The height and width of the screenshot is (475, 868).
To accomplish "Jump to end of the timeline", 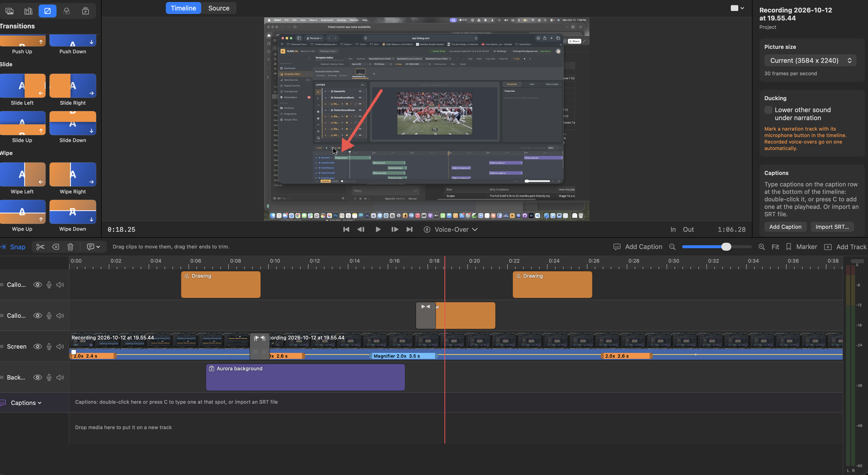I will pyautogui.click(x=409, y=230).
